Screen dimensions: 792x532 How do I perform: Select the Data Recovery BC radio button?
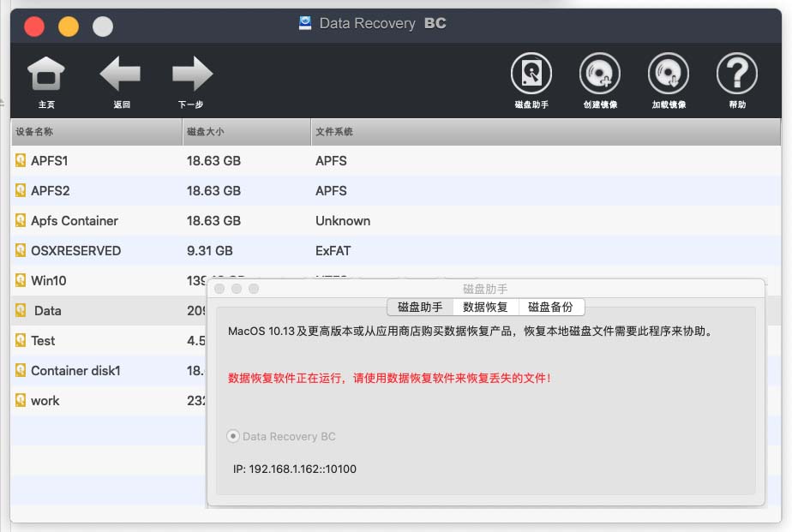(233, 436)
